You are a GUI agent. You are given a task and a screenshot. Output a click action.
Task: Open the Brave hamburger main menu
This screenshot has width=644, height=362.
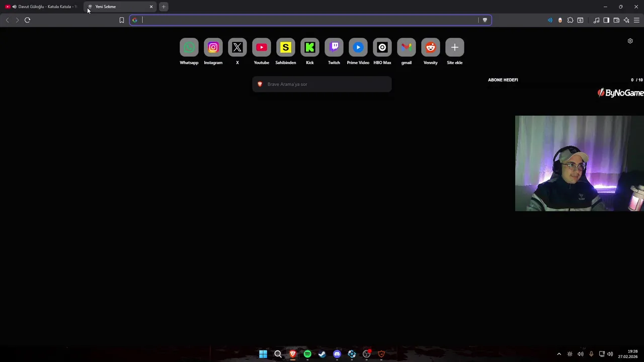pos(636,20)
